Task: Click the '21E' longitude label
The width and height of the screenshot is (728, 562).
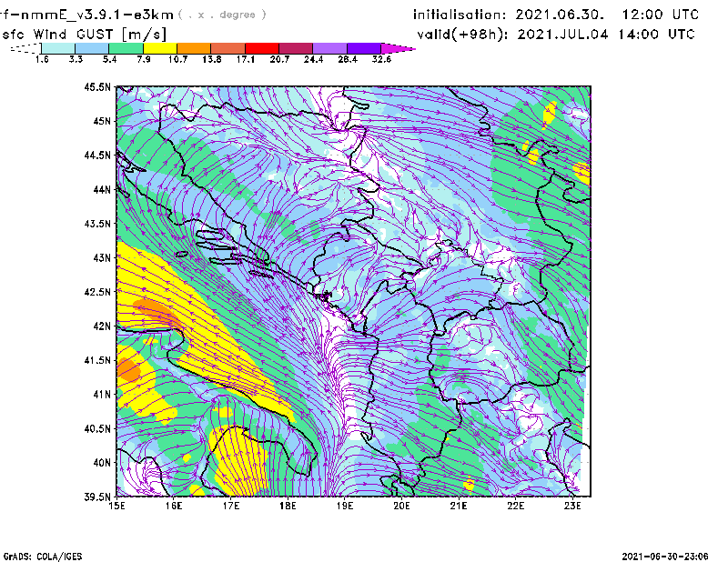Action: coord(459,506)
